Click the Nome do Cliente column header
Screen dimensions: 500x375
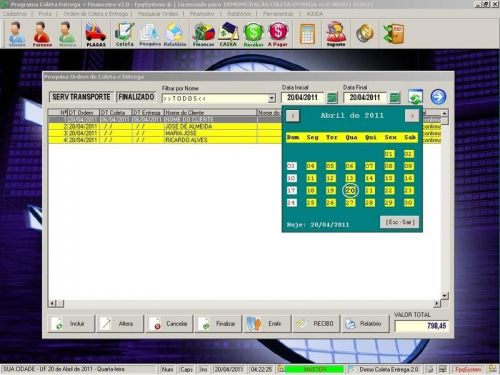210,113
